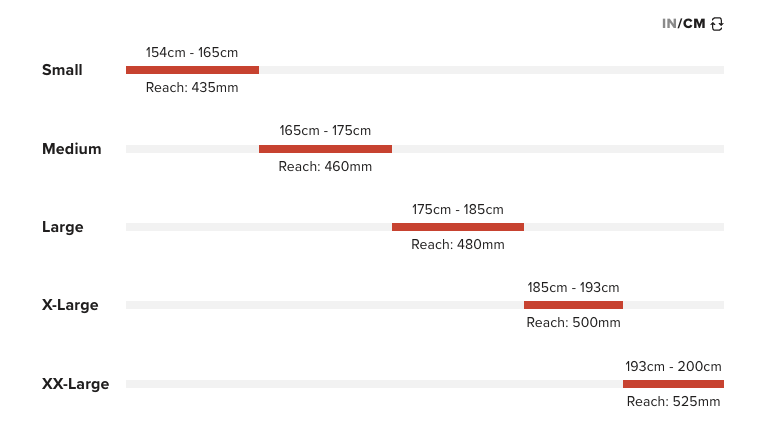Click the XX-Large size label
Screen dimensions: 758x436
pos(76,384)
